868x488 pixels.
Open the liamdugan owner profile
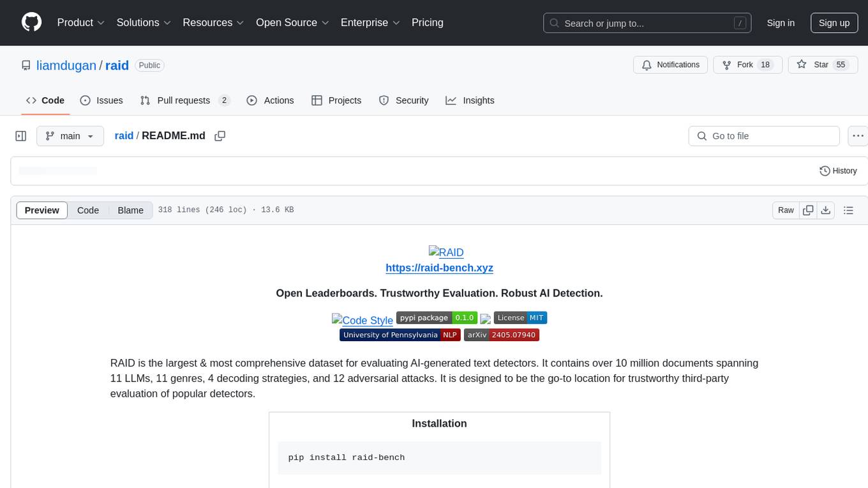(x=66, y=65)
